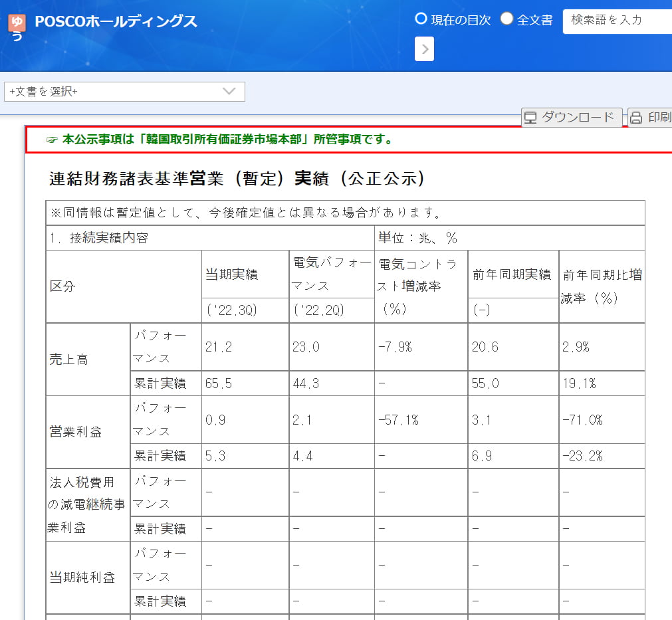Focus the 検索語を入力 search field

point(617,21)
